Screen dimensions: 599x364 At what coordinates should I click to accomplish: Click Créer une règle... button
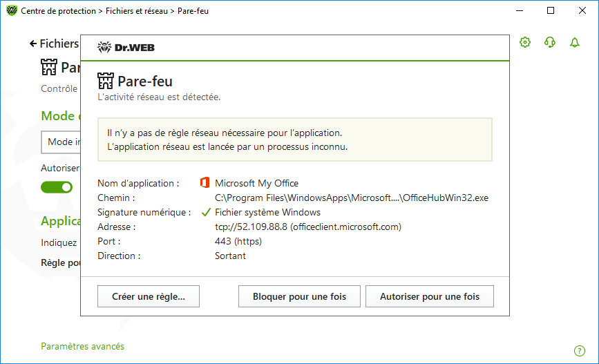coord(149,296)
